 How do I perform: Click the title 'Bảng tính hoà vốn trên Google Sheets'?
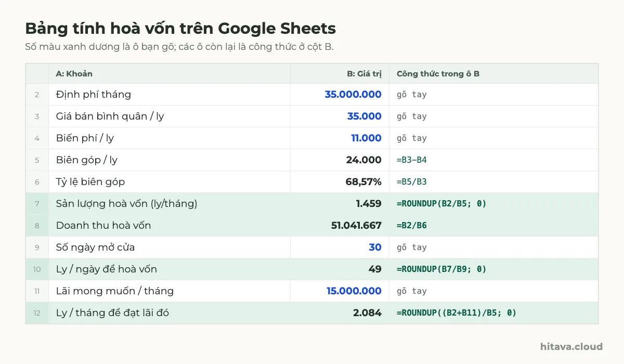180,28
